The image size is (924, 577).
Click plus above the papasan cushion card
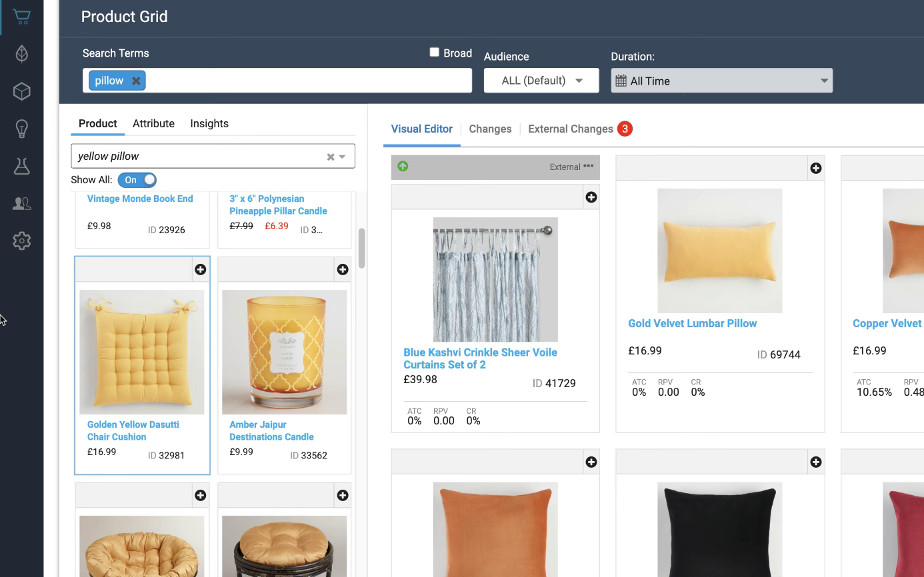[x=200, y=495]
